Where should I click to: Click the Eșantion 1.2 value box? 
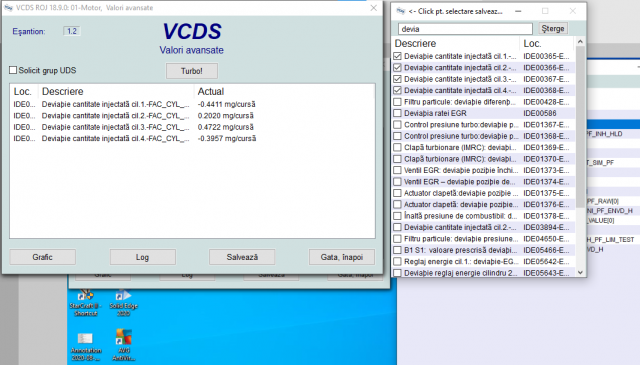[72, 31]
